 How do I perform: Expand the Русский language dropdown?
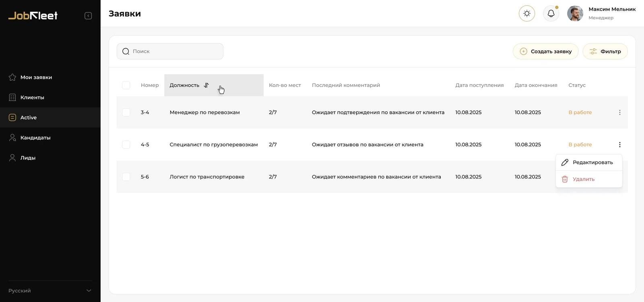pos(50,291)
